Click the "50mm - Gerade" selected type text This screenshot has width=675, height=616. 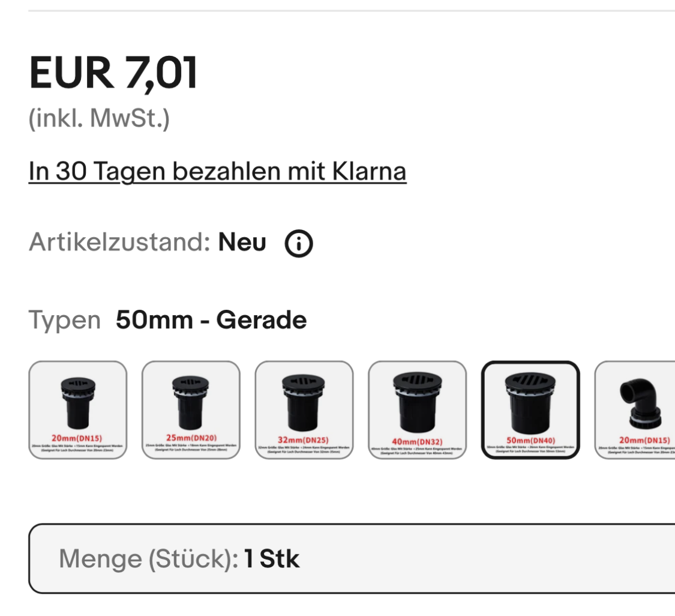click(x=211, y=321)
